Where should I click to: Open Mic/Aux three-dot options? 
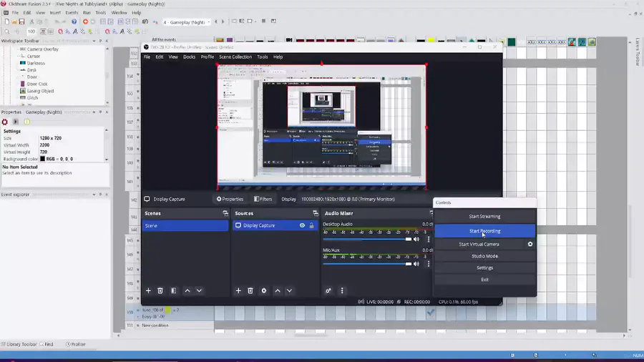click(x=429, y=264)
